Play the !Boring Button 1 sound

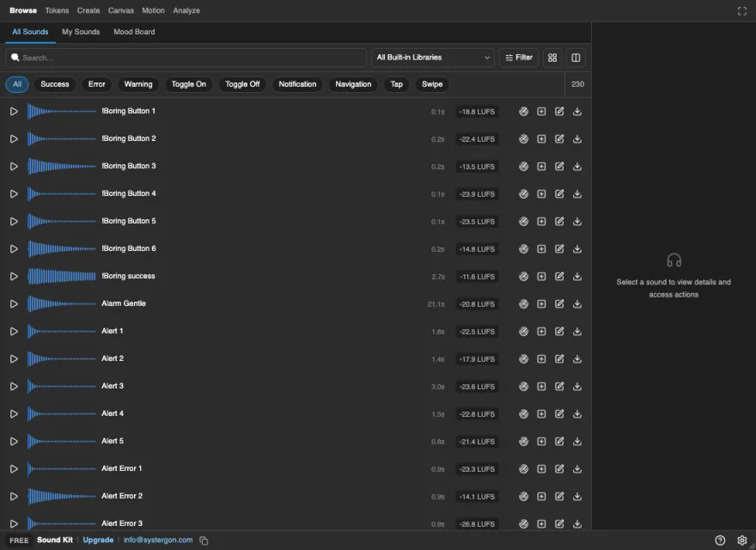click(x=14, y=112)
